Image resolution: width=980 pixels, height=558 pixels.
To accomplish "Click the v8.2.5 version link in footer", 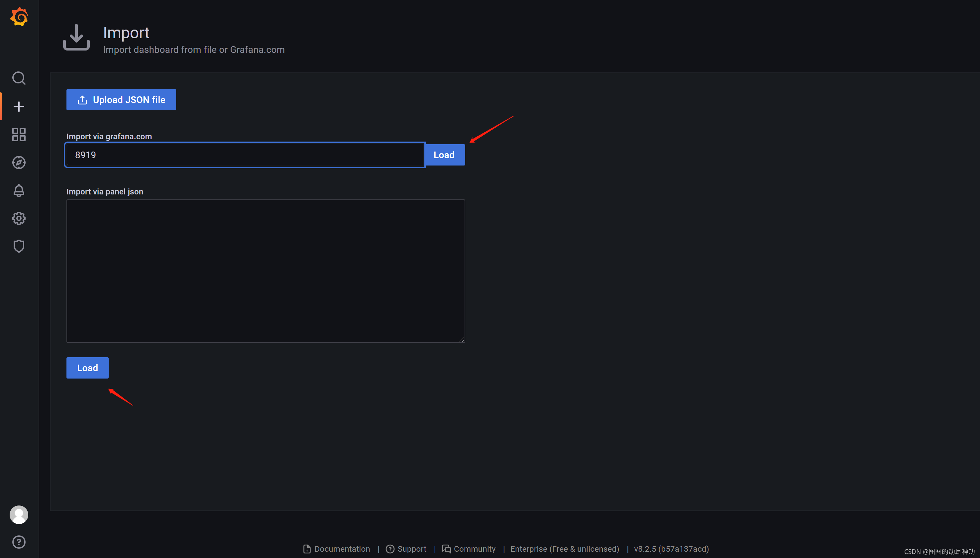I will 671,549.
